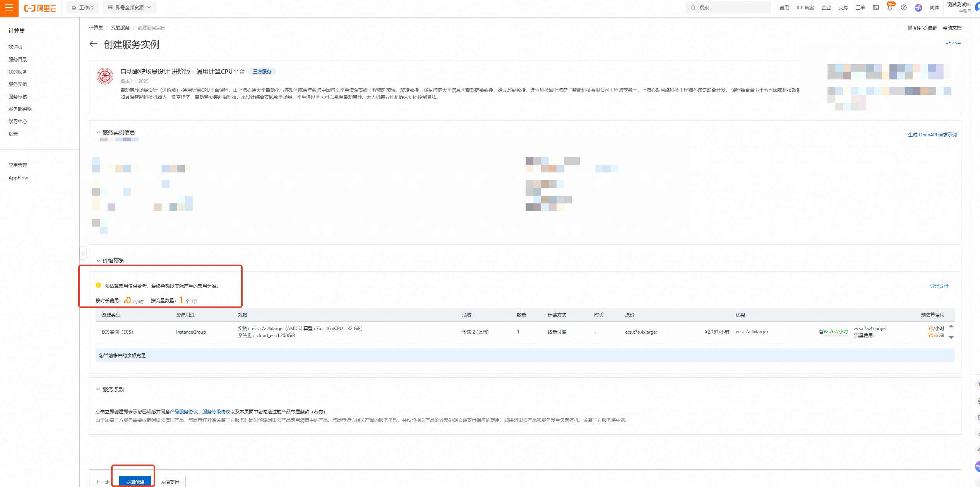
Task: Open the 服务等级协议 link
Action: point(216,411)
